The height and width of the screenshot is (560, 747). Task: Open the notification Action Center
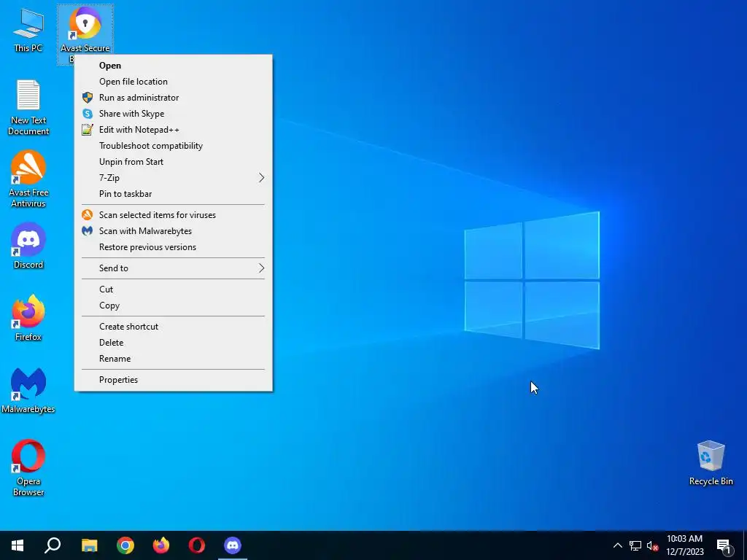coord(724,545)
